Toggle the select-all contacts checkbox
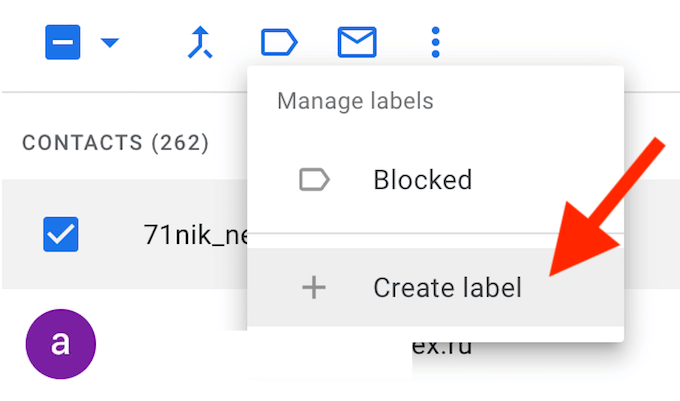Screen dimensions: 680x401 [62, 42]
